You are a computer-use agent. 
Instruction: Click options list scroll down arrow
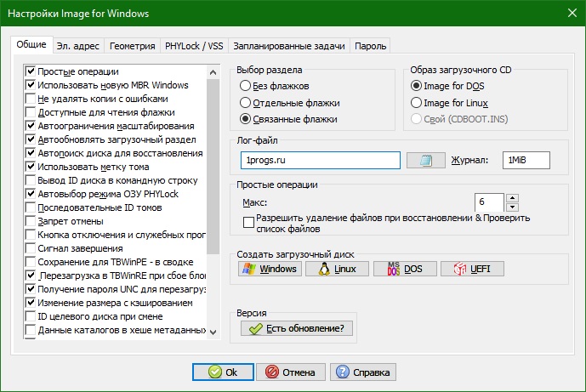click(213, 332)
